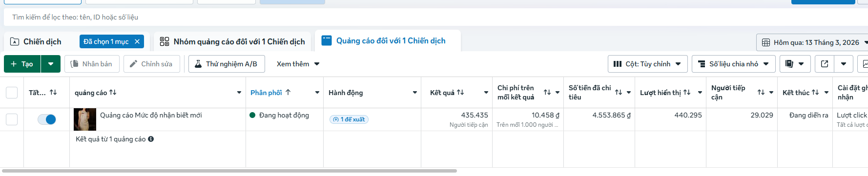Open the Xem thêm menu
Image resolution: width=868 pixels, height=176 pixels.
point(298,64)
